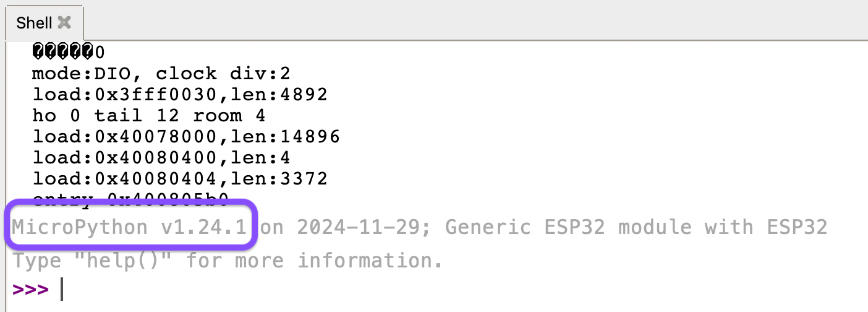The height and width of the screenshot is (312, 868).
Task: Click the MicroPython v1.24.1 version text
Action: coord(130,228)
